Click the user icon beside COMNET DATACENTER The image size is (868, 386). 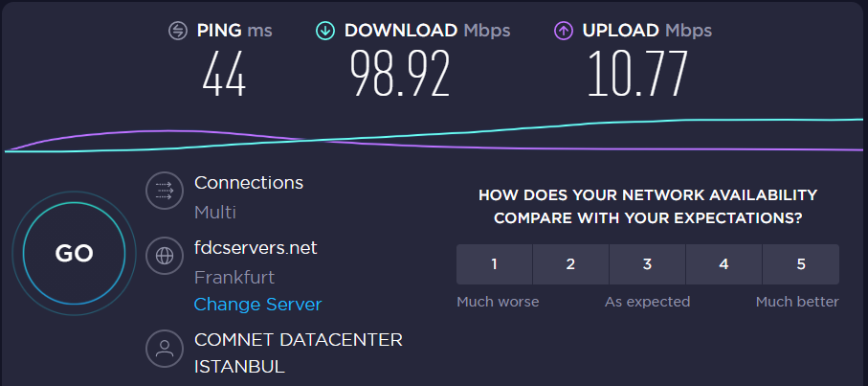(x=165, y=349)
